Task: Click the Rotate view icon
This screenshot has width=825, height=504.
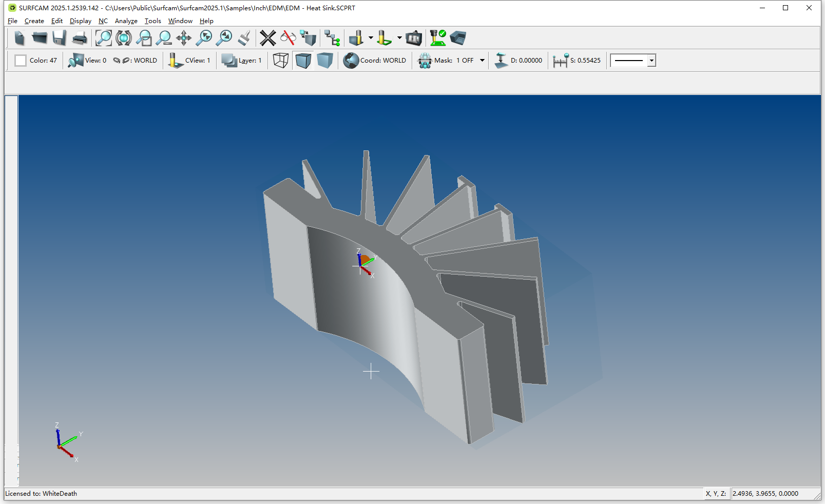Action: [124, 38]
